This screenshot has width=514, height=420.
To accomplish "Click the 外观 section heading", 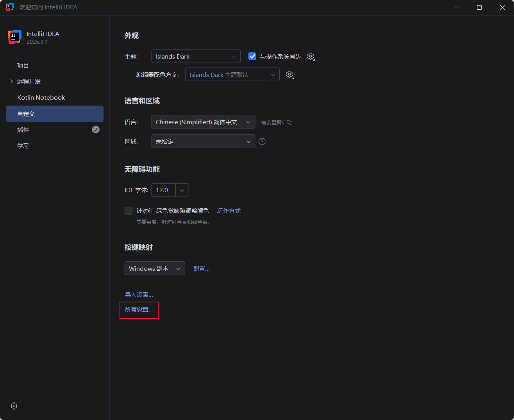I will [132, 36].
